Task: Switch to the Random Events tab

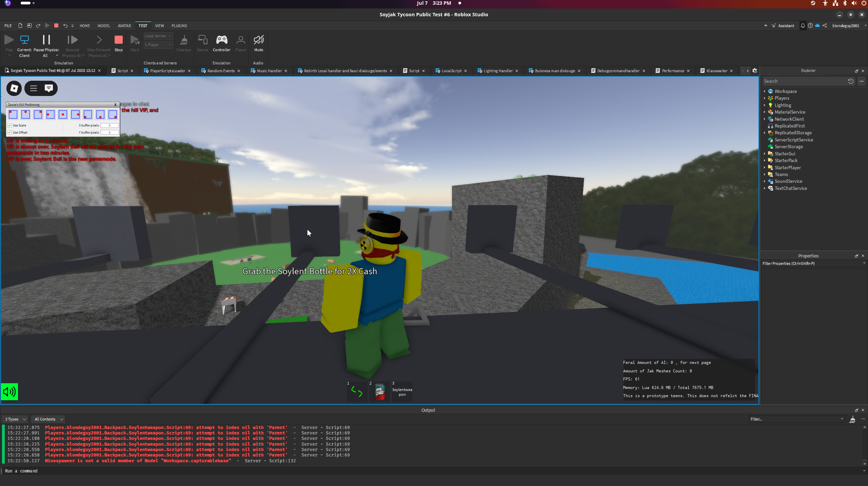Action: (221, 71)
